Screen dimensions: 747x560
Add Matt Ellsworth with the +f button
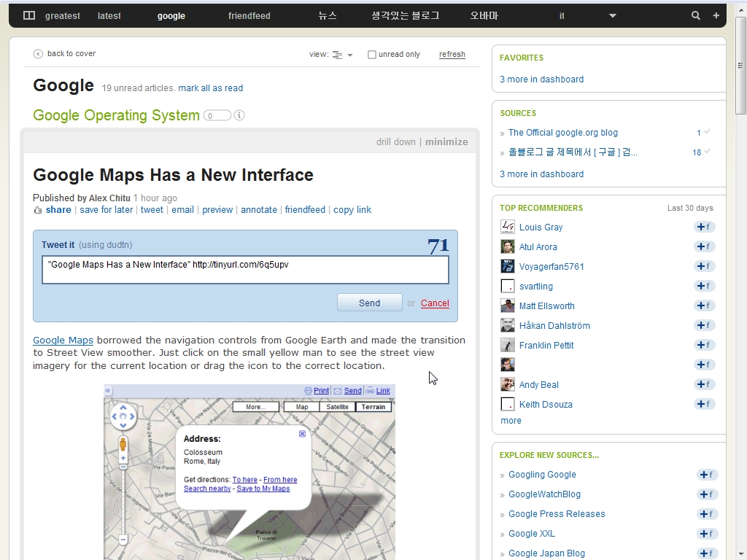(x=704, y=306)
